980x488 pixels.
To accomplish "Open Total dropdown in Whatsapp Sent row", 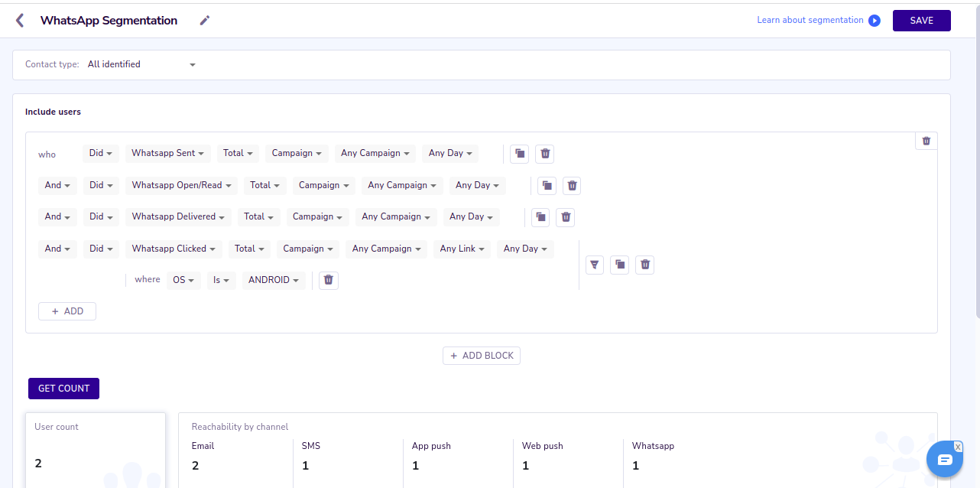I will (239, 154).
